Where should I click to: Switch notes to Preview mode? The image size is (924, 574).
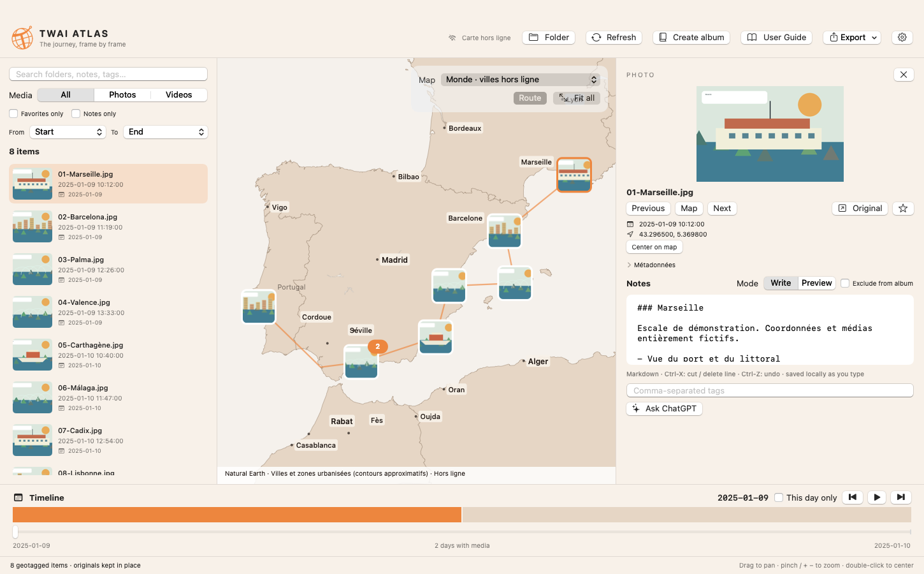tap(817, 283)
